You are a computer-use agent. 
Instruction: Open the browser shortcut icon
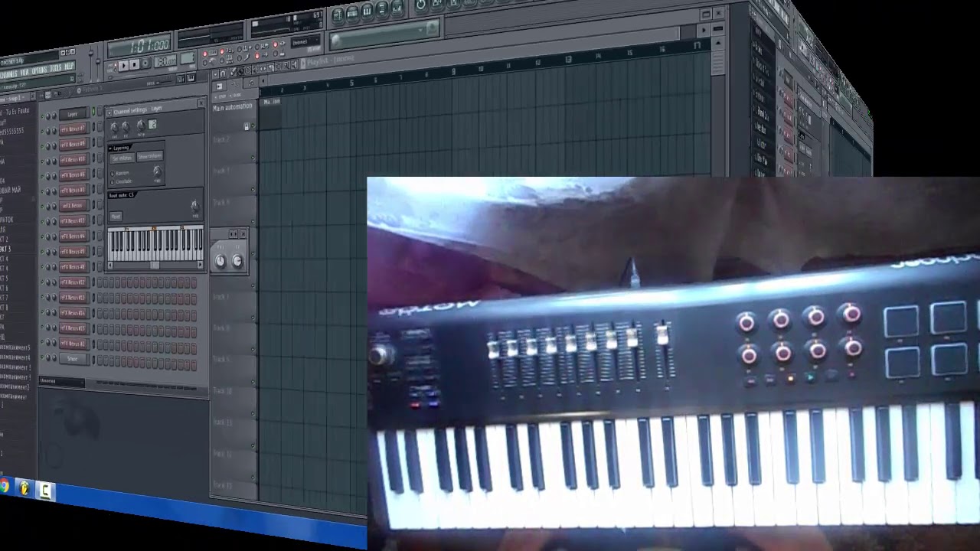tap(381, 8)
